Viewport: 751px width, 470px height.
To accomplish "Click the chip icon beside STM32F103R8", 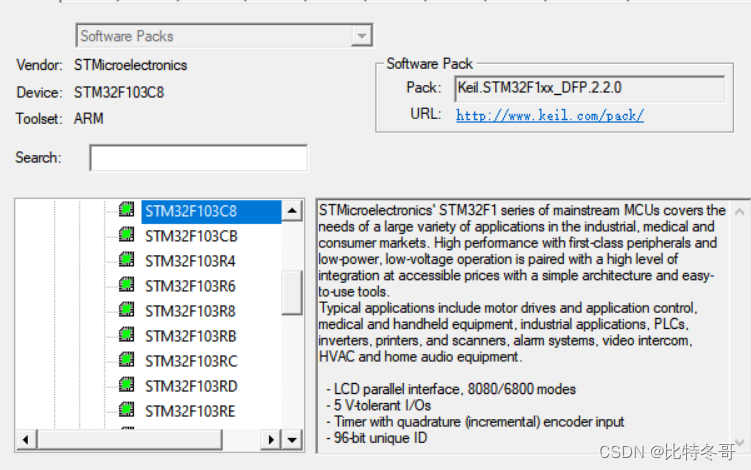I will click(x=126, y=310).
